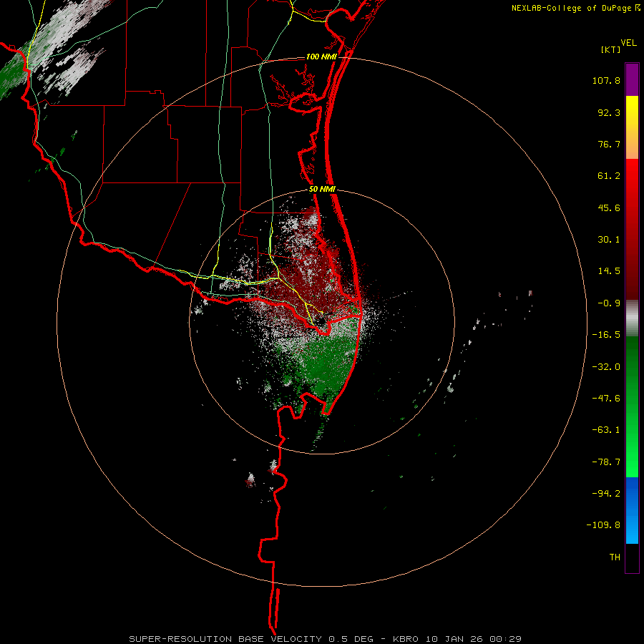Click the [KT] units label
This screenshot has width=644, height=644.
point(610,49)
